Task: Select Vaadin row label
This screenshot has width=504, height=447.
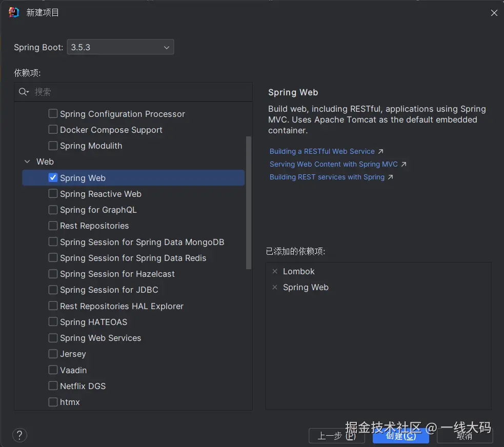Action: pyautogui.click(x=73, y=370)
